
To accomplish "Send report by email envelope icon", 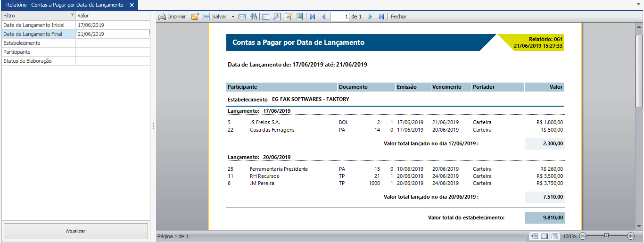I will coord(242,17).
